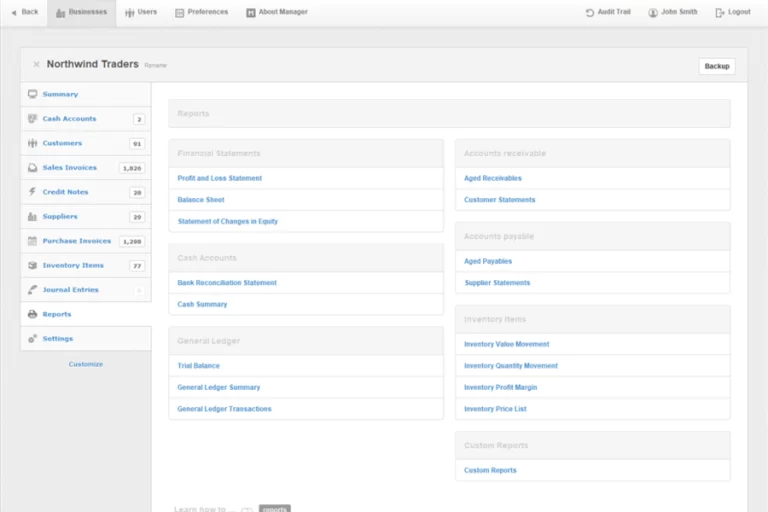
Task: Click the Businesses building icon in top bar
Action: 61,12
